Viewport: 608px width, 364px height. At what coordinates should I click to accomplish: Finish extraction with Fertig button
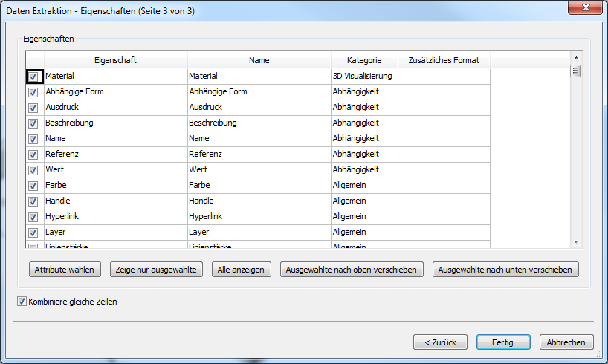tap(503, 342)
